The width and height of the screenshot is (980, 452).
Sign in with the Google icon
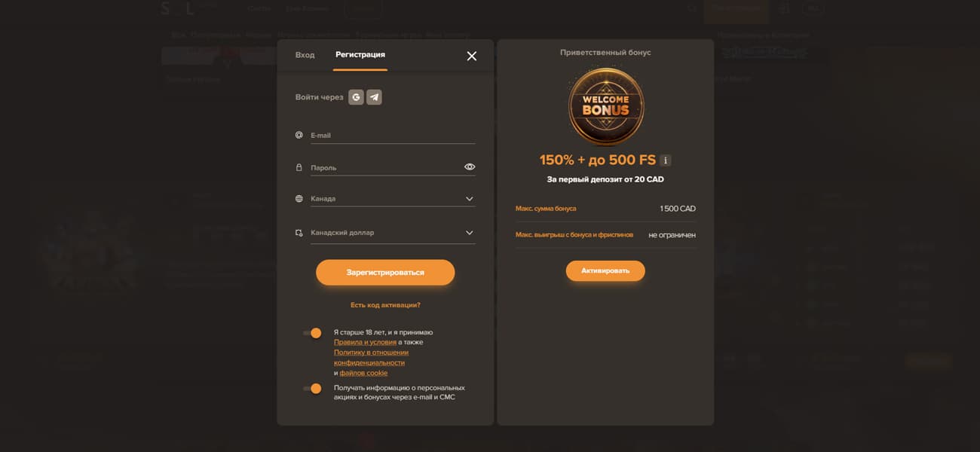pos(356,97)
